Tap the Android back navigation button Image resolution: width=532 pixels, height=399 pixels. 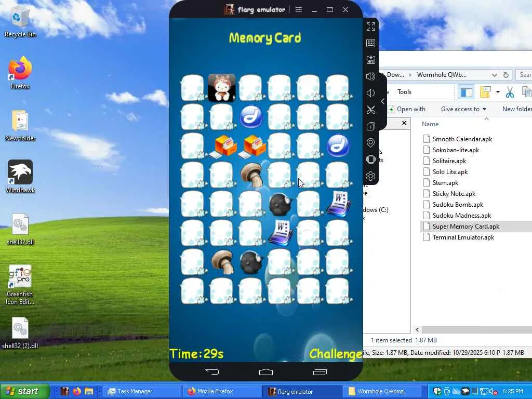coord(212,372)
